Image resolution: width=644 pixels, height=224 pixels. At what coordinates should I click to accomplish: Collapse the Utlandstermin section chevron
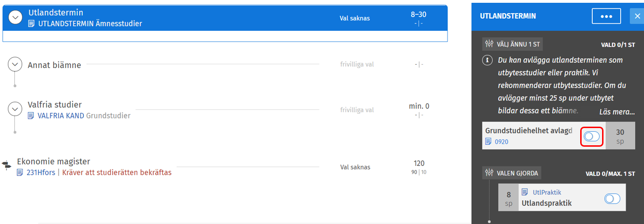click(16, 18)
